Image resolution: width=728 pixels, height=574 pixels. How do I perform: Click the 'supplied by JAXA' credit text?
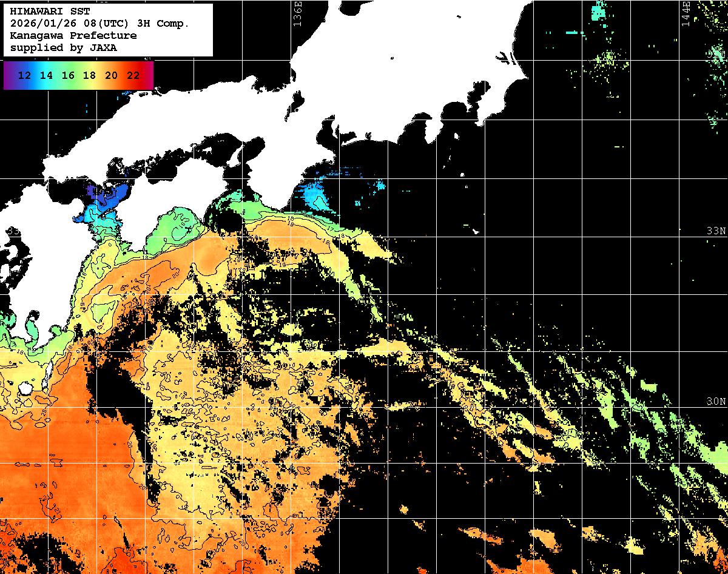pyautogui.click(x=64, y=47)
